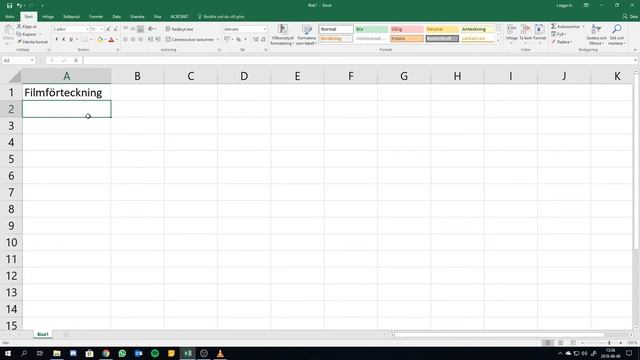This screenshot has width=640, height=360.
Task: Open the Arkiv tab
Action: click(x=10, y=17)
